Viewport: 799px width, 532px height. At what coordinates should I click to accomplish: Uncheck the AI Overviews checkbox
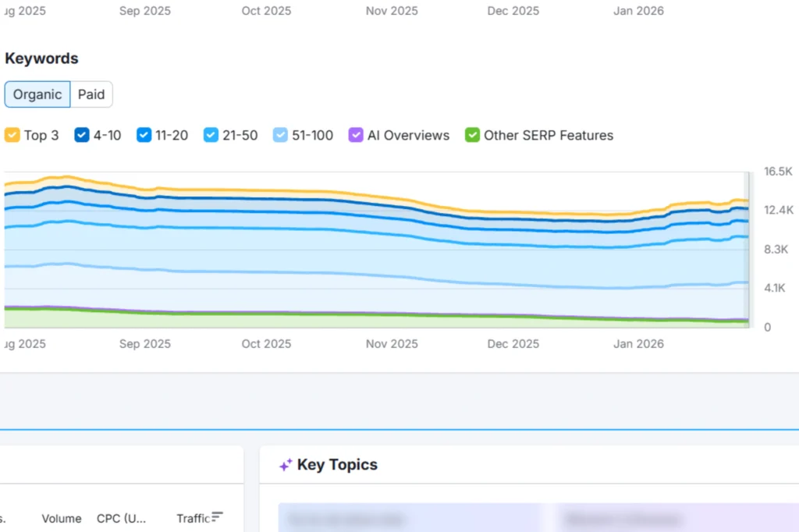(355, 135)
